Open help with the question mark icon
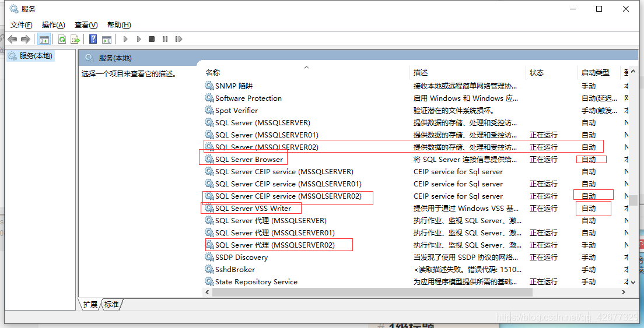Image resolution: width=644 pixels, height=328 pixels. [x=93, y=40]
